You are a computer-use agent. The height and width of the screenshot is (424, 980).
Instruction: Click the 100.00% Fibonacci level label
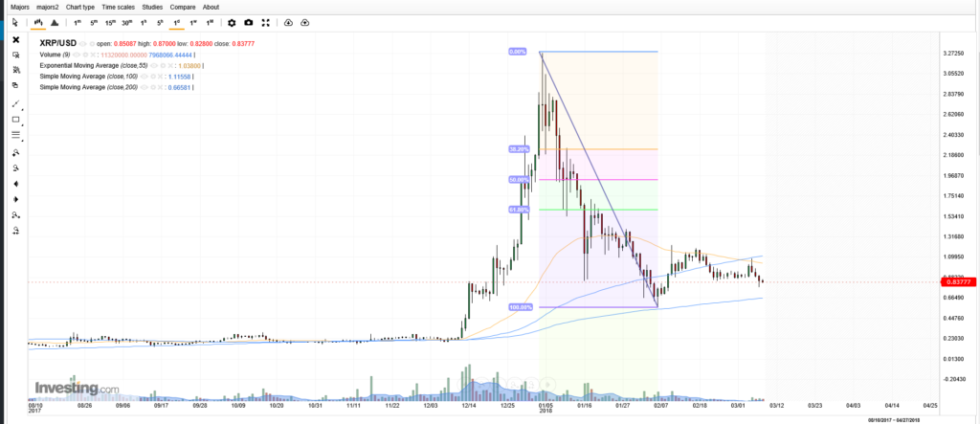tap(521, 307)
